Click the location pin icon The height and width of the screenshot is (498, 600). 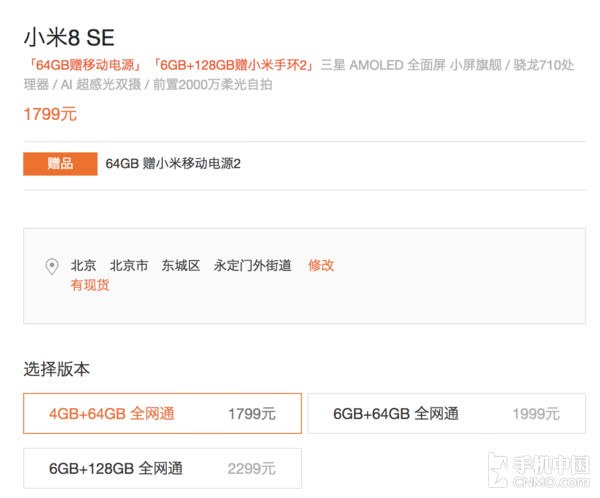[52, 267]
